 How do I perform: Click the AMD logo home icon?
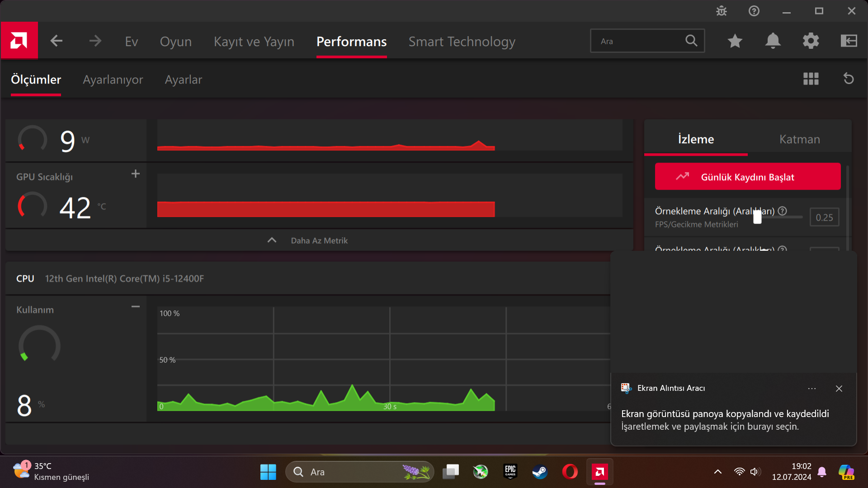coord(19,41)
